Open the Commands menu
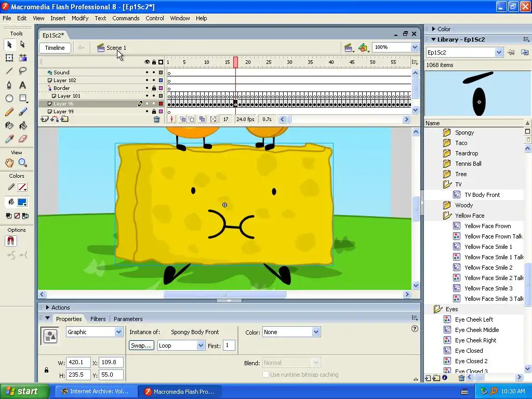Viewport: 532px width, 399px height. (x=126, y=18)
